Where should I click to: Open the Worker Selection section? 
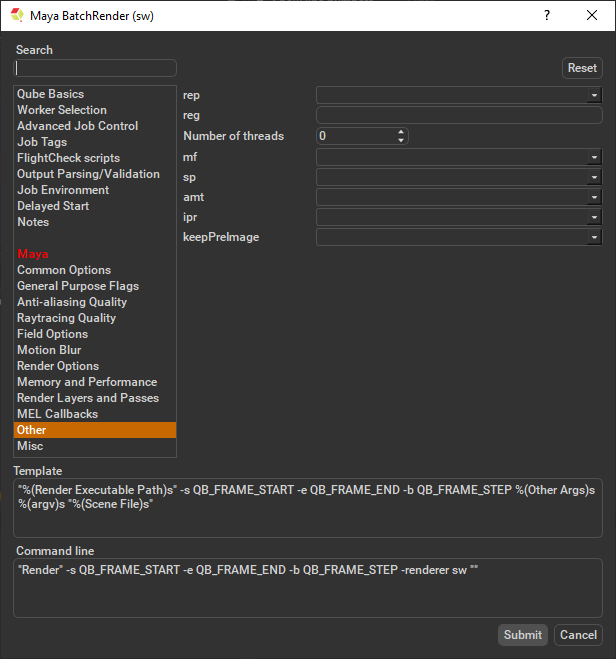(x=61, y=110)
